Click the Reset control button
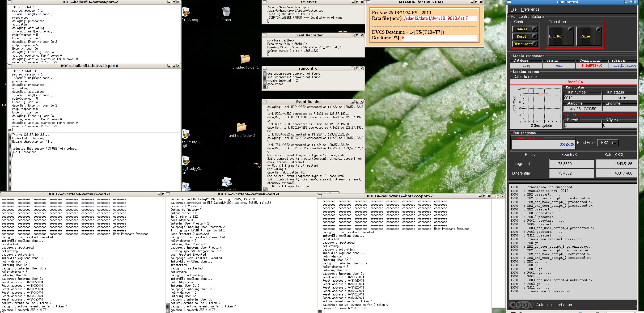644x313 pixels. 525,36
